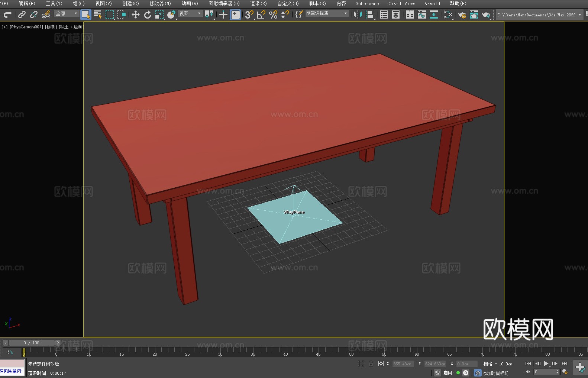This screenshot has height=378, width=588.
Task: Click the 标准 shading viewport label
Action: pyautogui.click(x=51, y=27)
